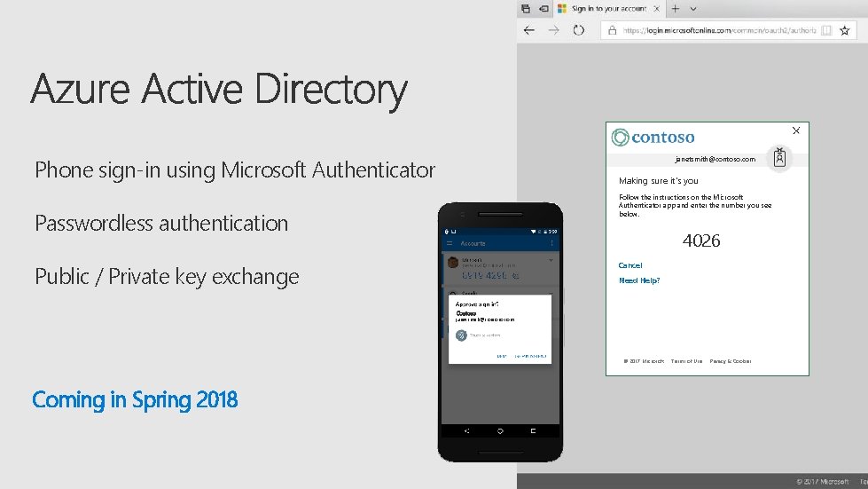Tap the right-hand button in approve sign-in dialog
868x489 pixels.
coord(530,356)
